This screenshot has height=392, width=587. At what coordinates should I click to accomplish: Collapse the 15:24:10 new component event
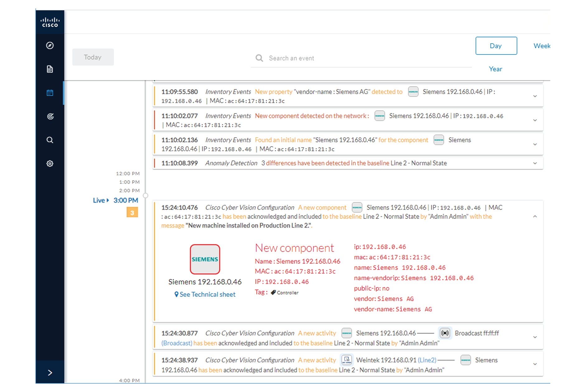click(x=535, y=216)
